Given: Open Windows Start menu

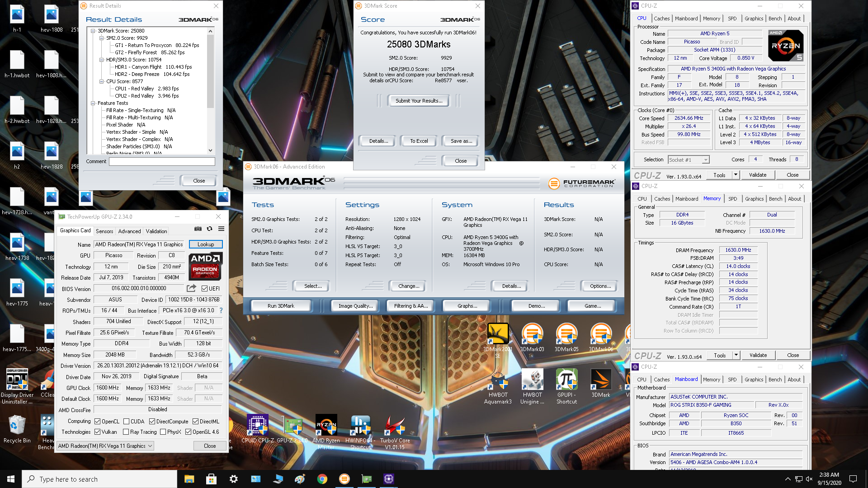Looking at the screenshot, I should [11, 479].
